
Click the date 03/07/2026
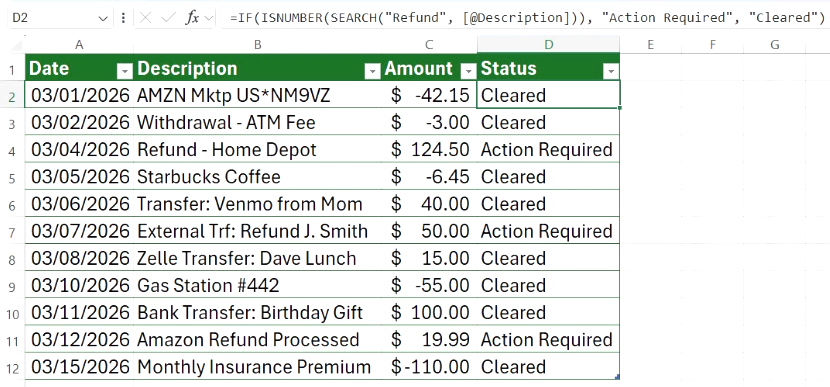click(79, 231)
